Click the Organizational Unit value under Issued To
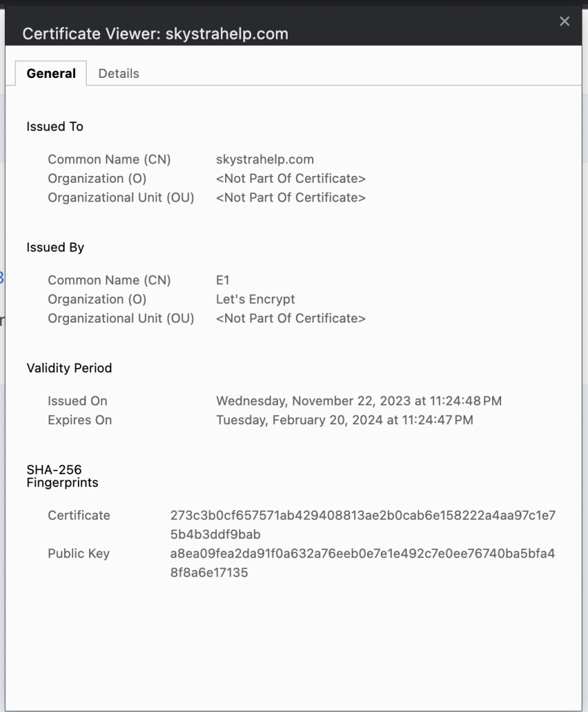 pos(291,197)
